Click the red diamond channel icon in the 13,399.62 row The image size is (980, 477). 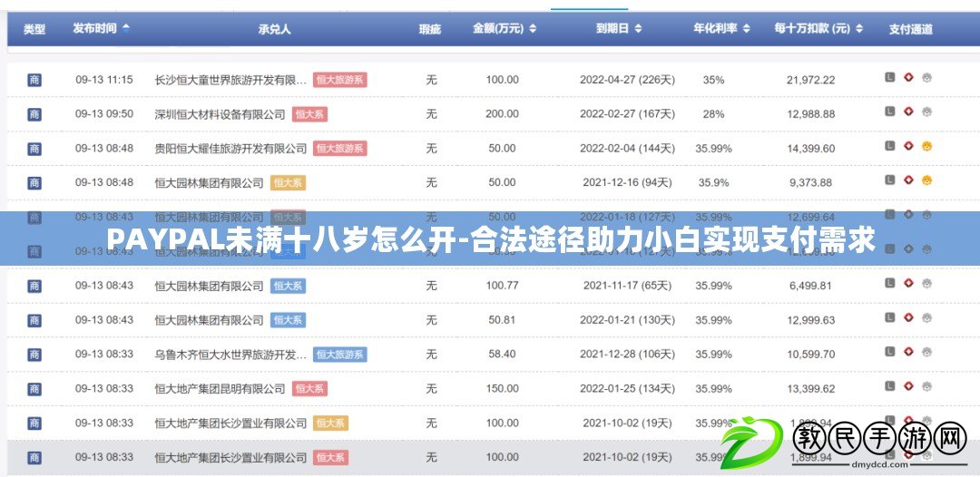pos(908,386)
